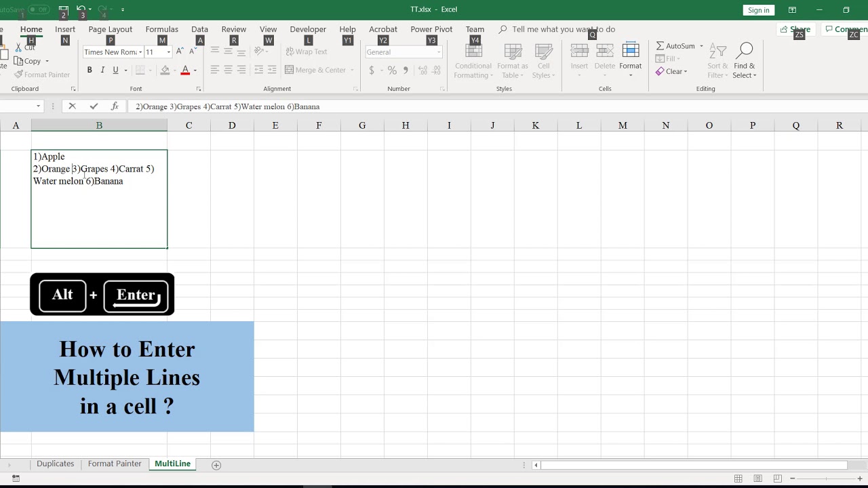This screenshot has height=488, width=868.
Task: Open the Name Box dropdown arrow
Action: click(39, 106)
